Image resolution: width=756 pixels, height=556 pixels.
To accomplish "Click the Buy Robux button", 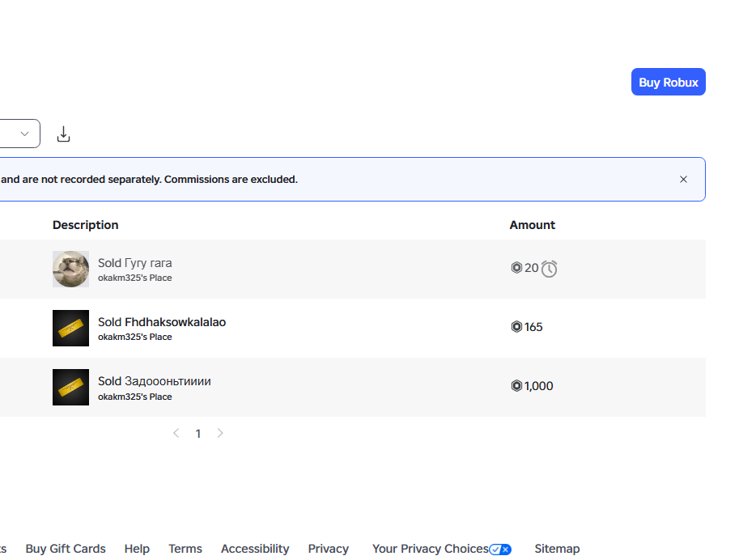I will (668, 83).
